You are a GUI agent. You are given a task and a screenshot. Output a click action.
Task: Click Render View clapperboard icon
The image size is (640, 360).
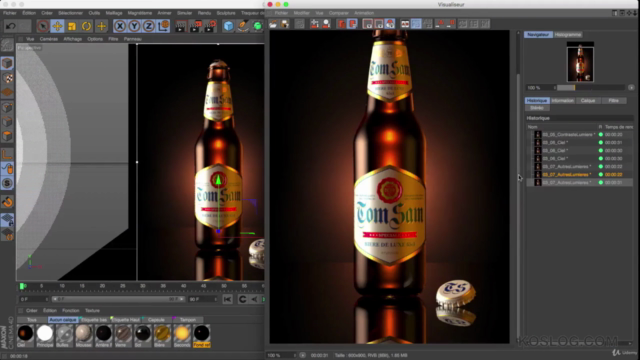coord(180,26)
